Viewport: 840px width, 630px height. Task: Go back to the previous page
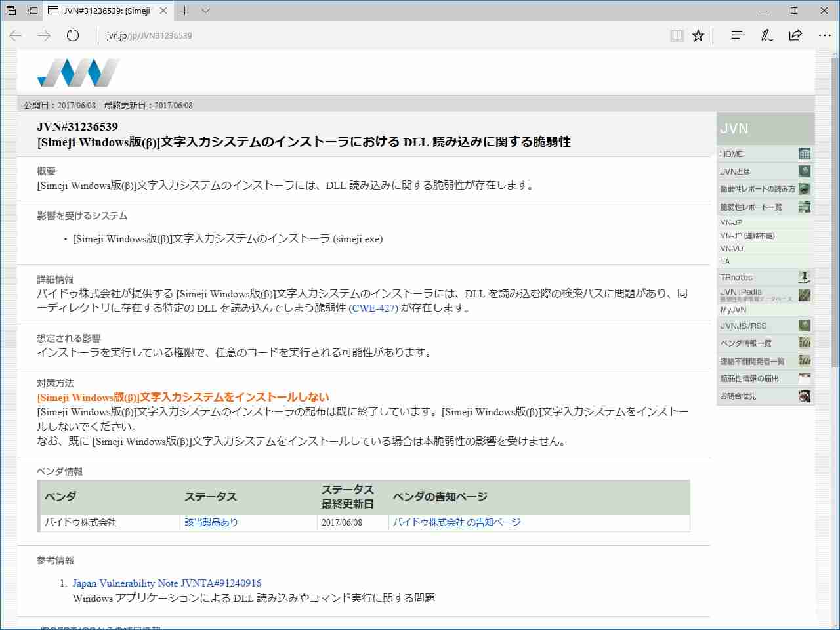click(x=16, y=35)
